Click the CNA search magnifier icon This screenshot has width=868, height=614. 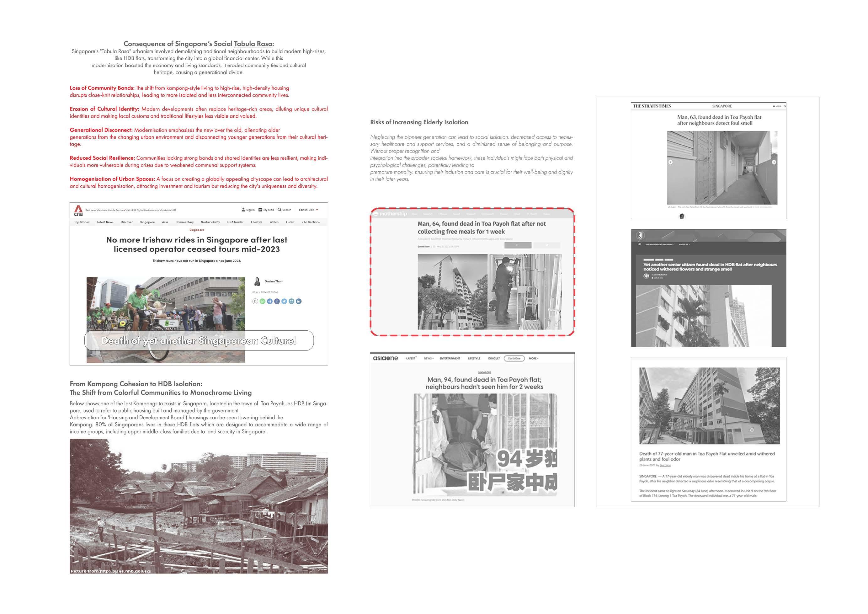pyautogui.click(x=280, y=210)
